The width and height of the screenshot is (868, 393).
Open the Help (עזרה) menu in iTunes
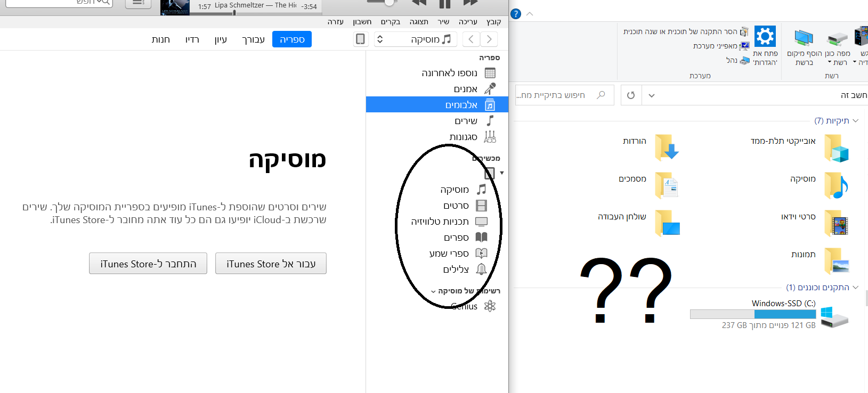tap(336, 22)
